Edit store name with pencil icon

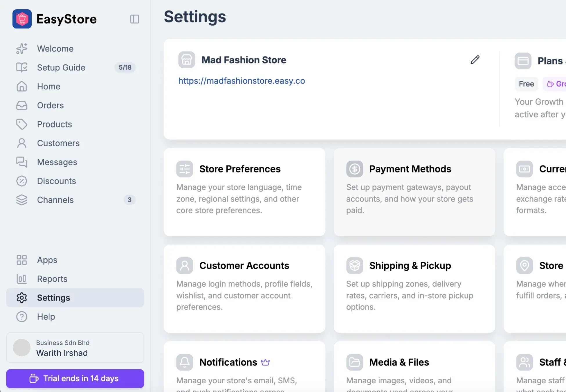tap(475, 60)
